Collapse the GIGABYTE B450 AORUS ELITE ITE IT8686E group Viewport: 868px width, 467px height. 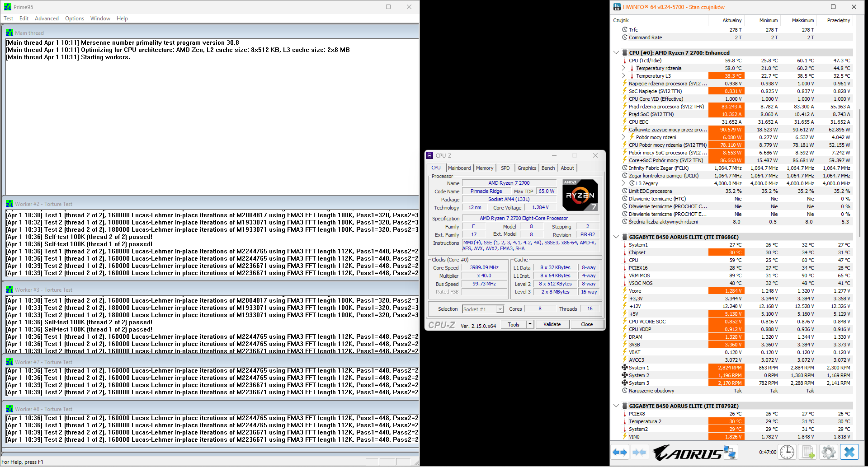pos(616,237)
